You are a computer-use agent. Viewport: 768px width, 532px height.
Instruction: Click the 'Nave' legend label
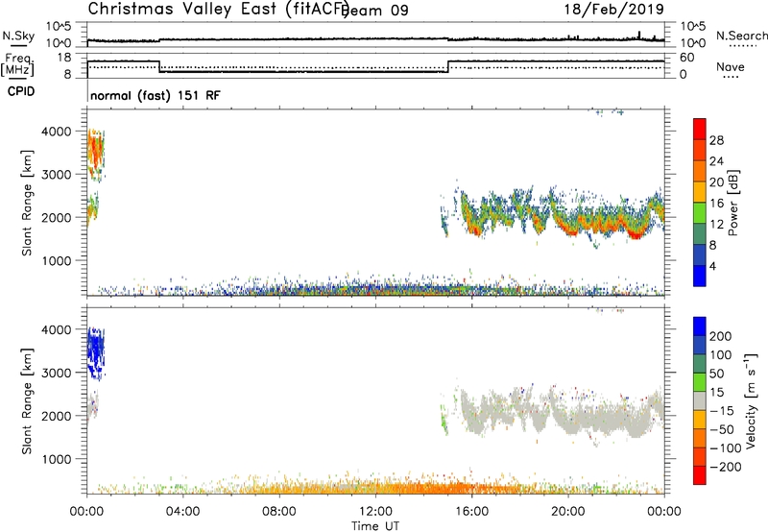(x=730, y=66)
